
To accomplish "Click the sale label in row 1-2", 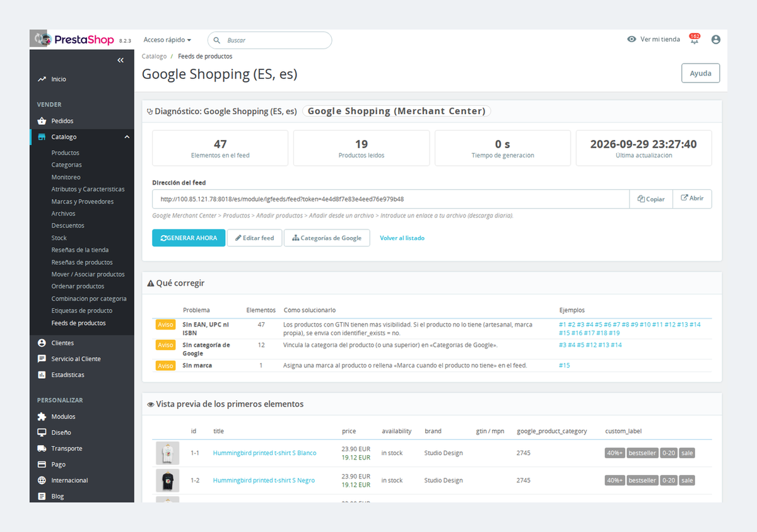I will (687, 480).
